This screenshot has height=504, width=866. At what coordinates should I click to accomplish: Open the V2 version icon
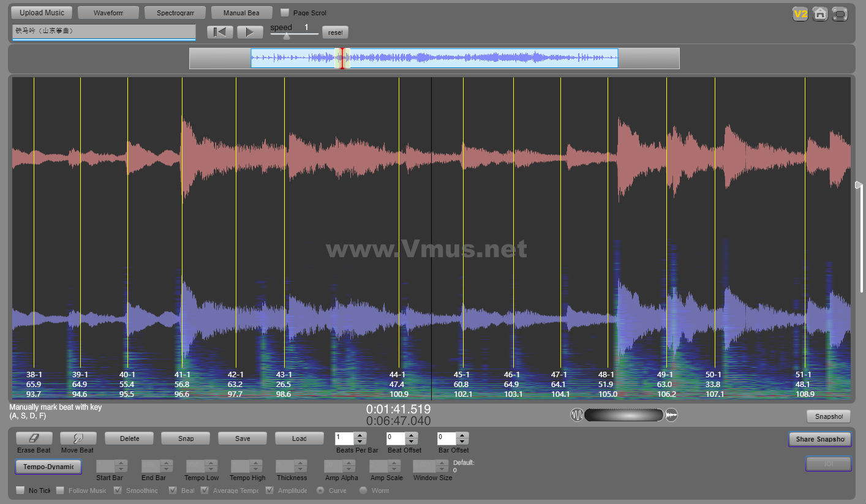pos(800,14)
